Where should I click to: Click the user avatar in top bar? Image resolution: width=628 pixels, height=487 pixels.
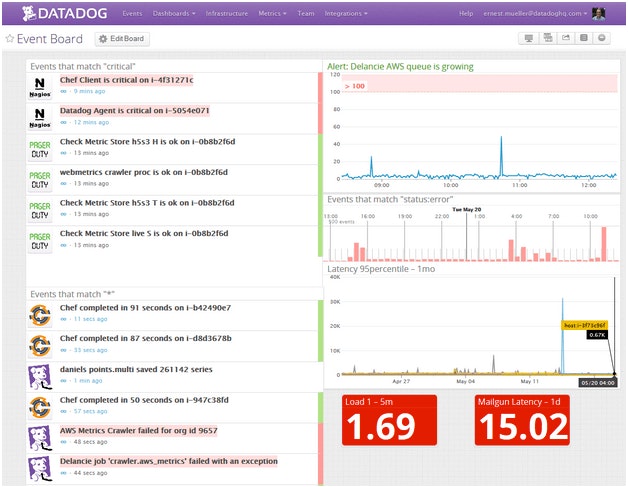[x=599, y=13]
